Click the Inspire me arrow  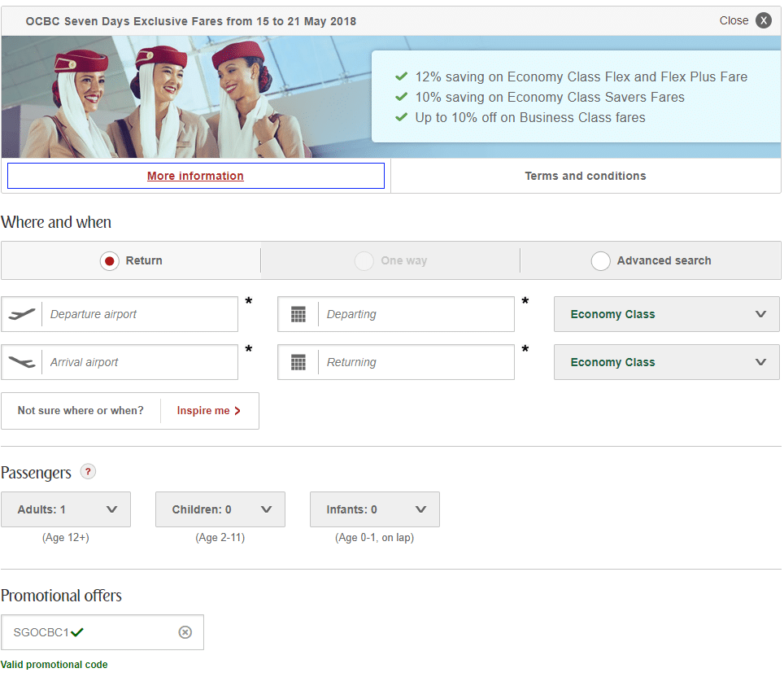[237, 411]
